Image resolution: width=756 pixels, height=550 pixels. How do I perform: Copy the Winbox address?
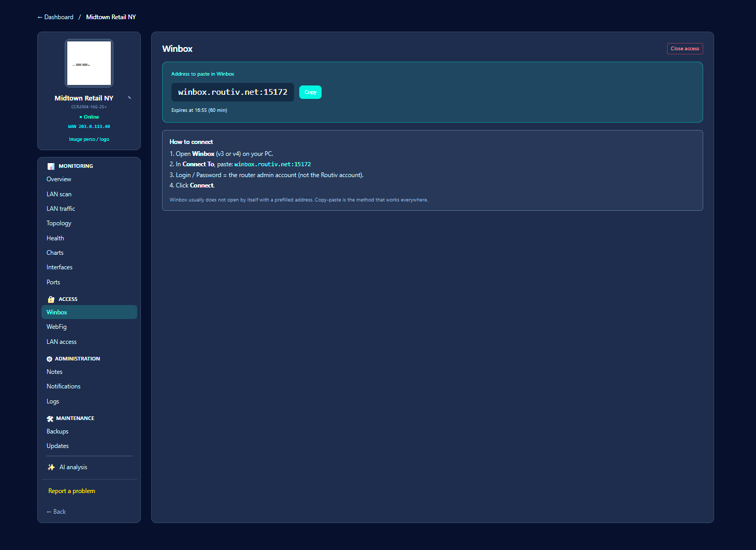coord(310,92)
